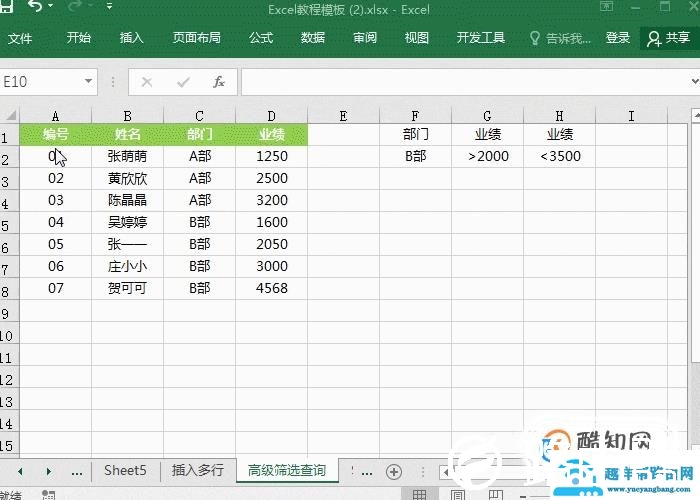Click the macro recording status bar icon
The width and height of the screenshot is (700, 500).
[x=48, y=495]
